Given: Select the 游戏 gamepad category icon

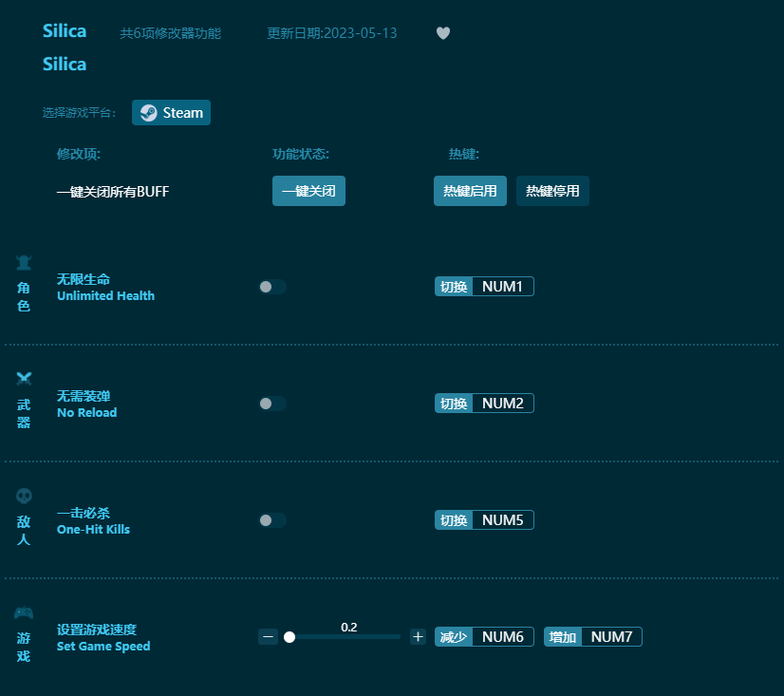Looking at the screenshot, I should click(24, 612).
